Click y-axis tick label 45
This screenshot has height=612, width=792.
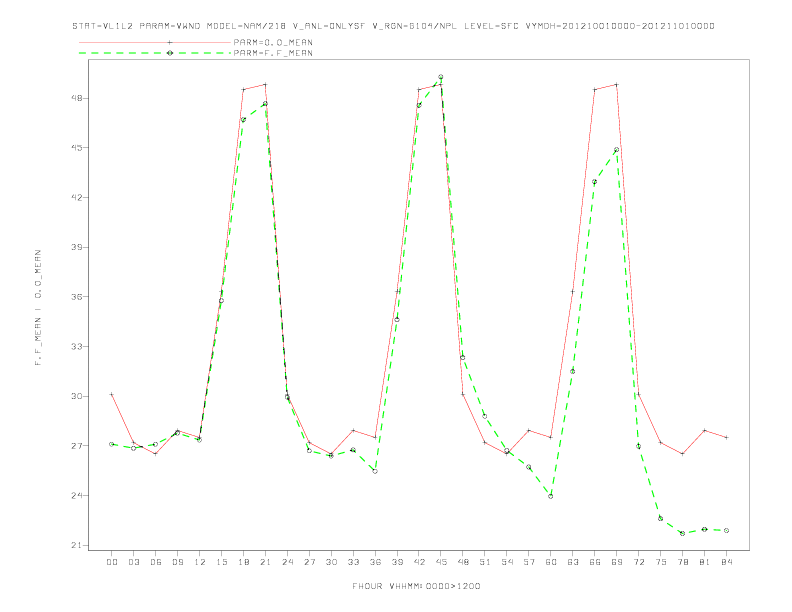[x=77, y=147]
